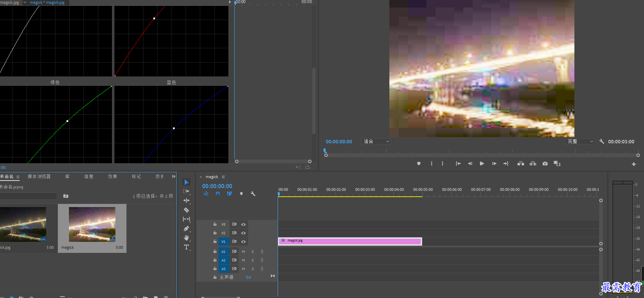
Task: Toggle track lock for V3
Action: pos(215,224)
